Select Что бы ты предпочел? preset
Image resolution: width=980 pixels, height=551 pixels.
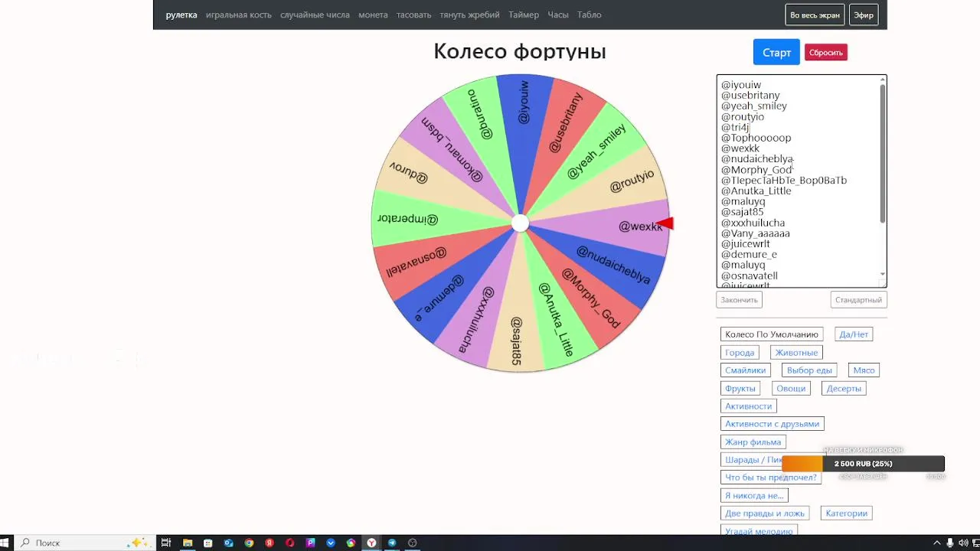click(771, 478)
